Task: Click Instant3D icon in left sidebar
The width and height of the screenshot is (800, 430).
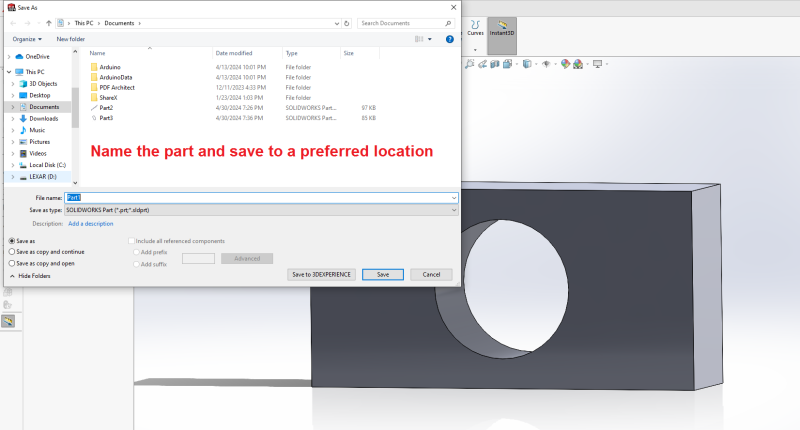Action: click(8, 321)
